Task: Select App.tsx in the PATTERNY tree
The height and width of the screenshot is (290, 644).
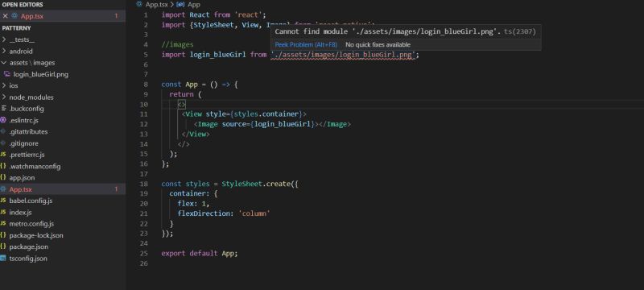Action: tap(21, 189)
